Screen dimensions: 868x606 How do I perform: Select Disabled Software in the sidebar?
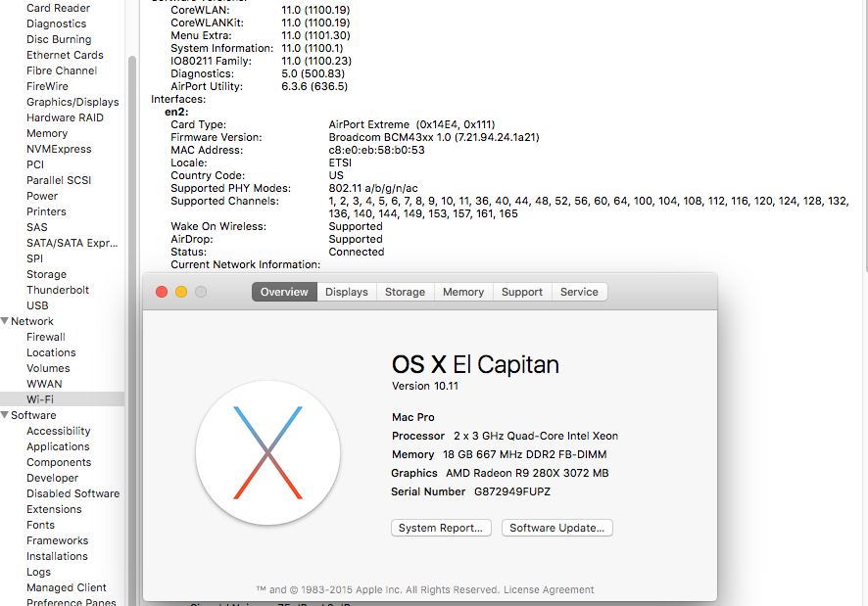point(73,493)
